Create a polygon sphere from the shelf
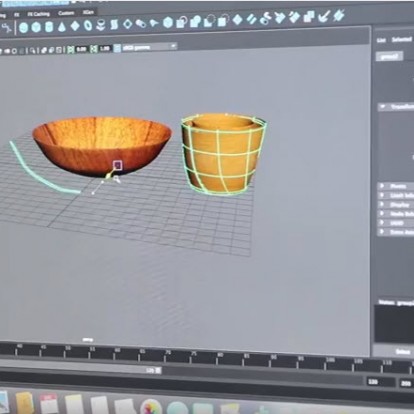This screenshot has height=414, width=414. [23, 27]
